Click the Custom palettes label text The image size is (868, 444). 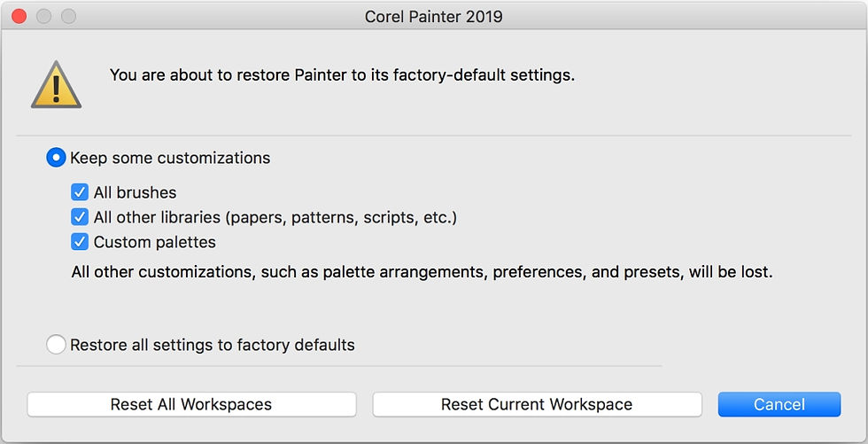(154, 242)
